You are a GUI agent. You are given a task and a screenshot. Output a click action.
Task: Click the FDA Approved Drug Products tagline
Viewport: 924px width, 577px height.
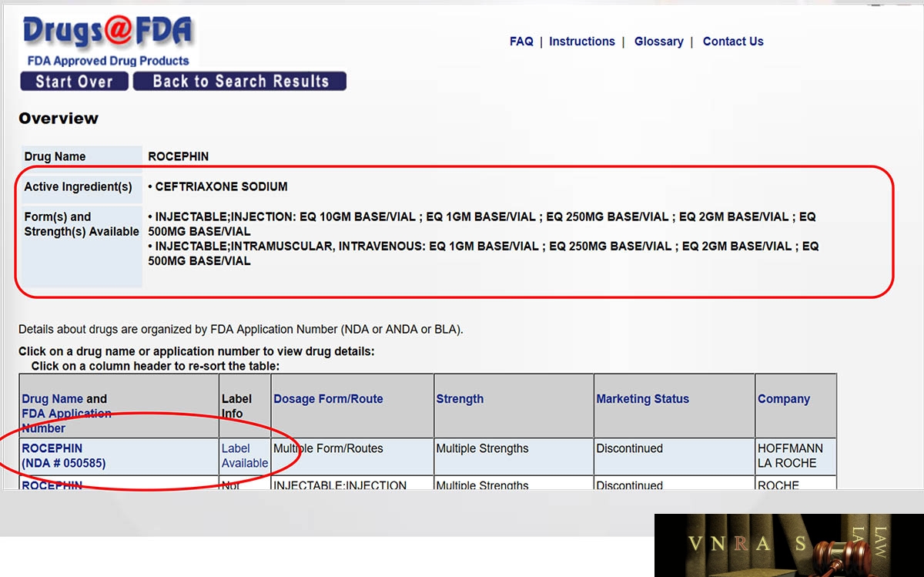tap(108, 61)
